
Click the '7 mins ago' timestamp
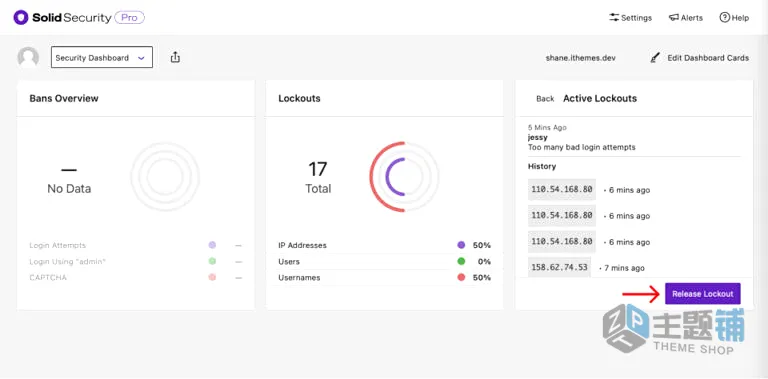click(625, 268)
